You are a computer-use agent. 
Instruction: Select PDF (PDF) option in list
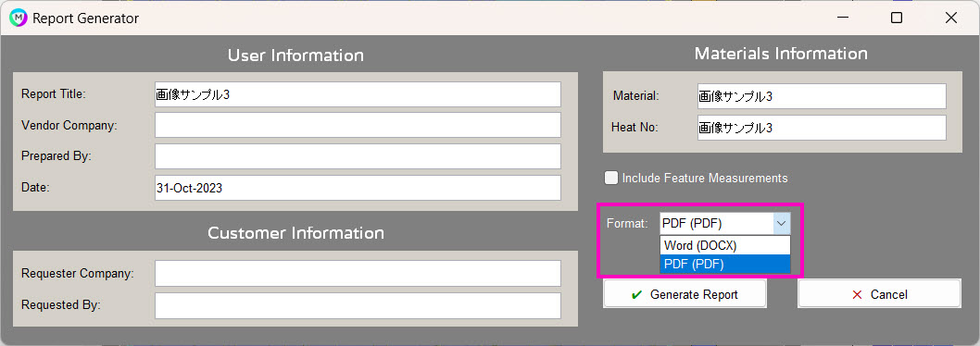(x=725, y=265)
